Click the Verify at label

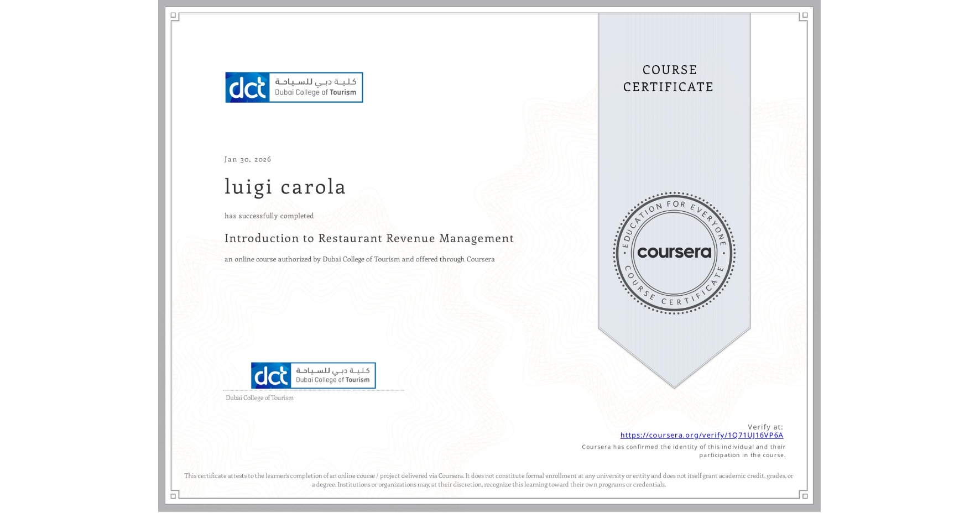pos(765,426)
